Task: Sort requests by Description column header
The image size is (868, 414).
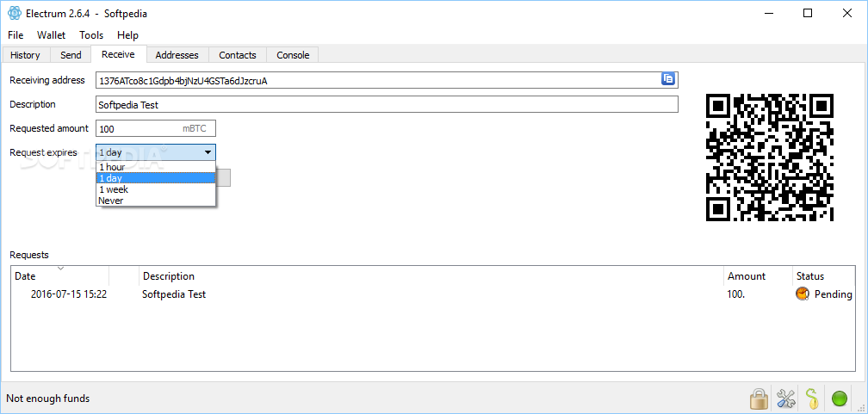Action: click(x=431, y=275)
